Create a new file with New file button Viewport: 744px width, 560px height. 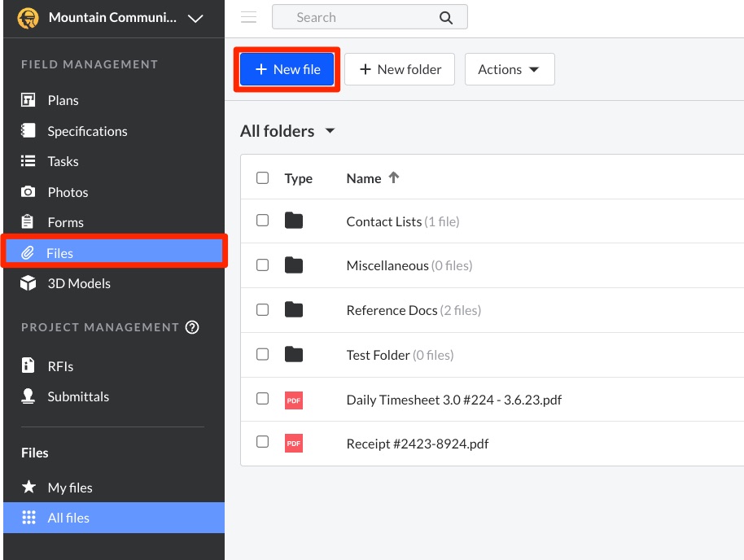pyautogui.click(x=287, y=69)
